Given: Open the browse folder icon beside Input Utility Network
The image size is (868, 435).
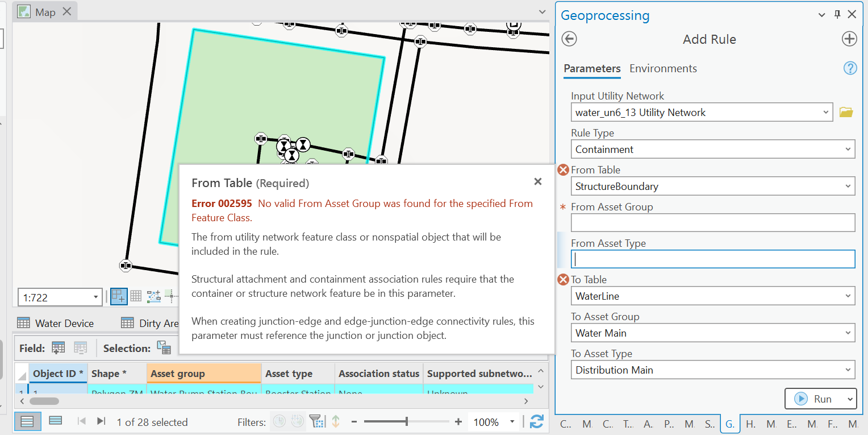Looking at the screenshot, I should pos(846,112).
